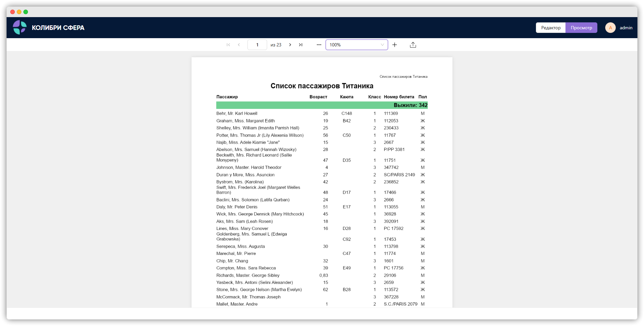Click the Колибри Сфера logo icon
This screenshot has width=644, height=326.
coord(20,27)
